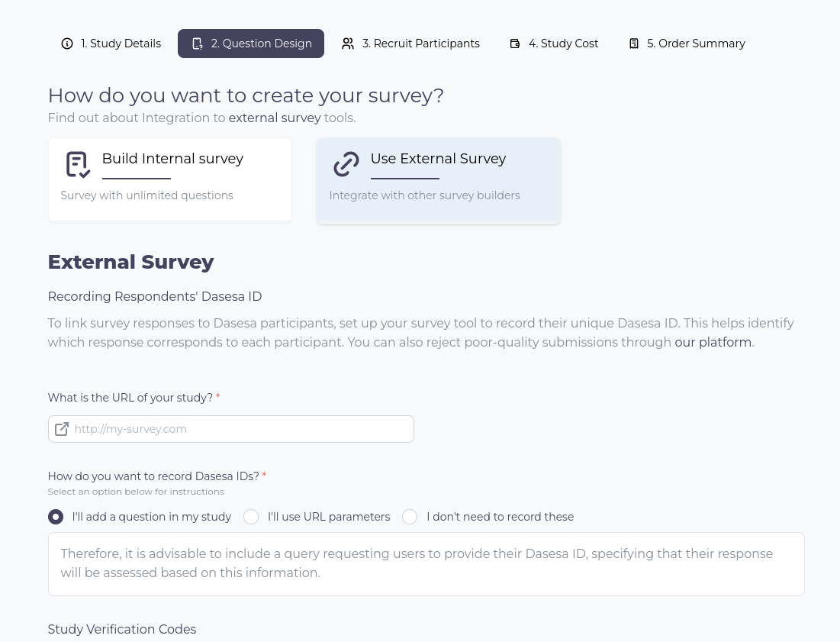Go to the 1. Study Details step
Image resolution: width=840 pixels, height=642 pixels.
[x=111, y=44]
